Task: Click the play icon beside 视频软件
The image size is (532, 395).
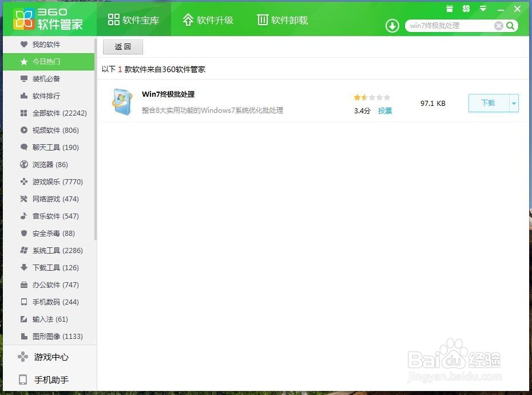Action: coord(24,130)
